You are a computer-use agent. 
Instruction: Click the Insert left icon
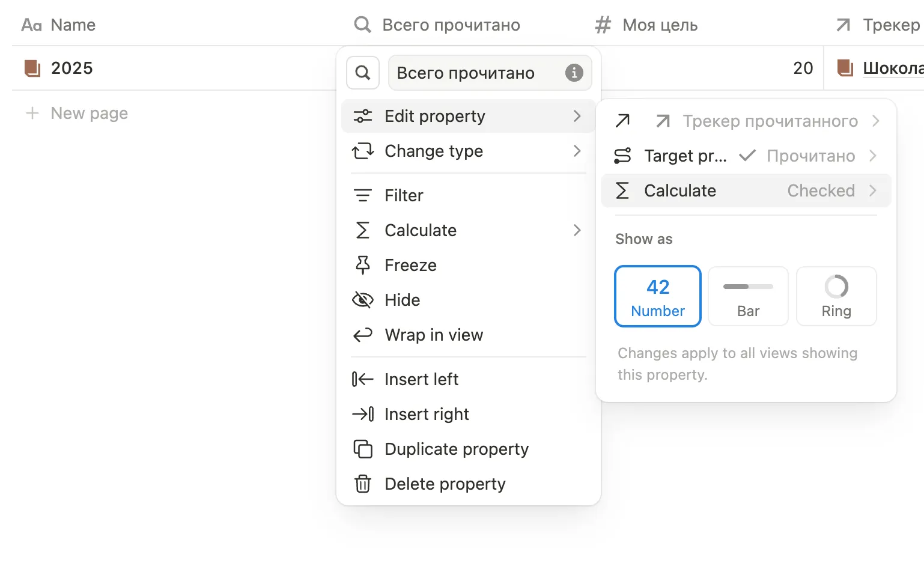363,379
